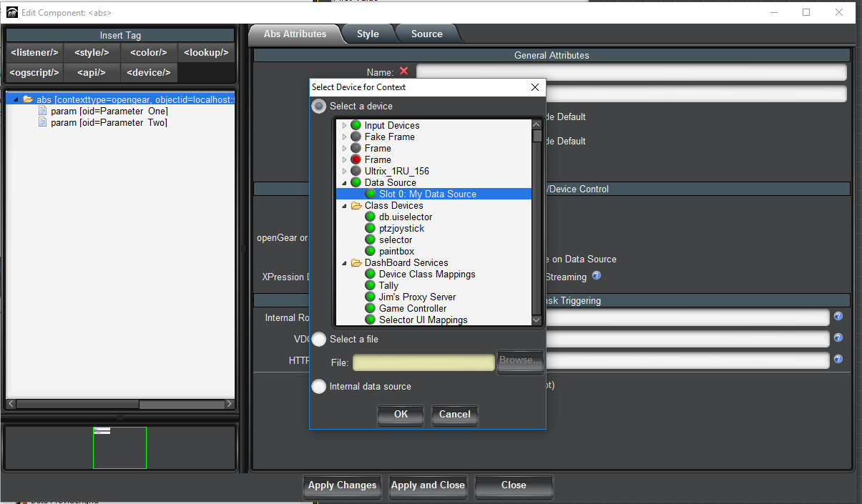Click the green icon beside ptzjoystick

click(x=370, y=228)
